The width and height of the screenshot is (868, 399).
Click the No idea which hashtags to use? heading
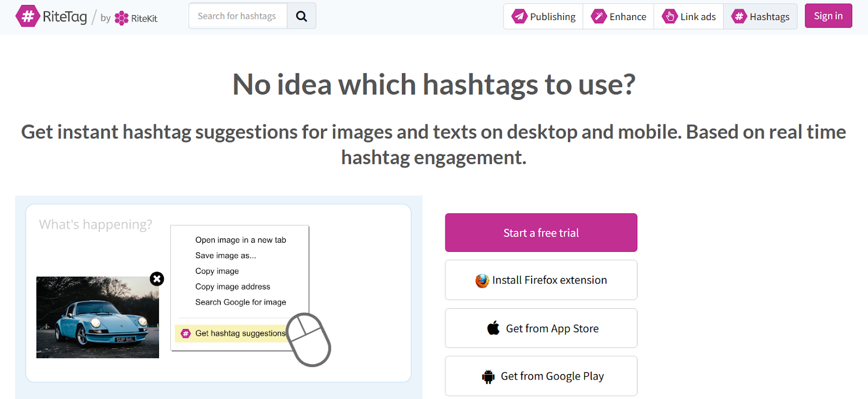click(434, 85)
